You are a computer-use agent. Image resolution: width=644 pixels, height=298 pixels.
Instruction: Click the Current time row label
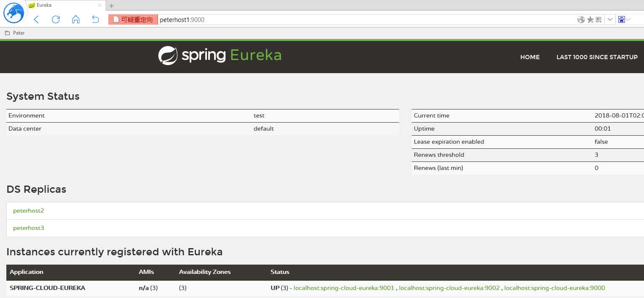tap(432, 115)
